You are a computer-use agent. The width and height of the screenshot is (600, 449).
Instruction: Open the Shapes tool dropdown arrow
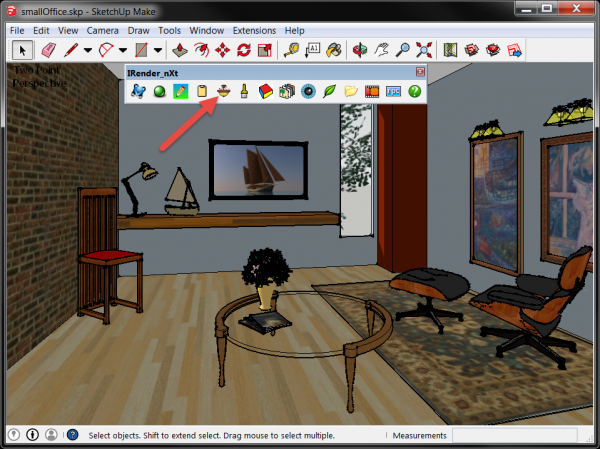[158, 50]
